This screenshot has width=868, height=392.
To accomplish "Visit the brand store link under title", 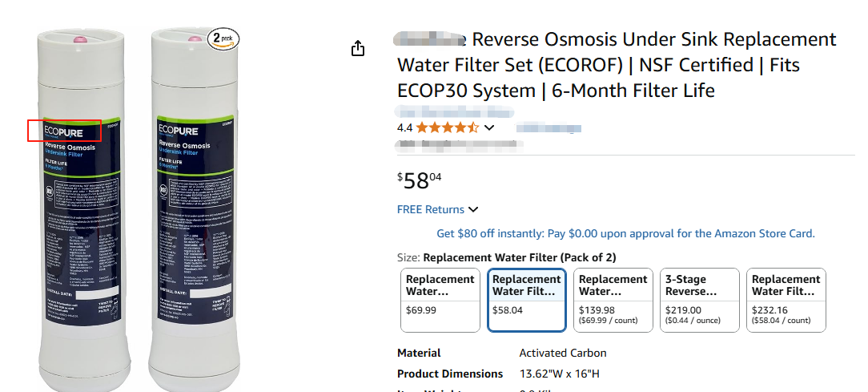I will coord(455,111).
